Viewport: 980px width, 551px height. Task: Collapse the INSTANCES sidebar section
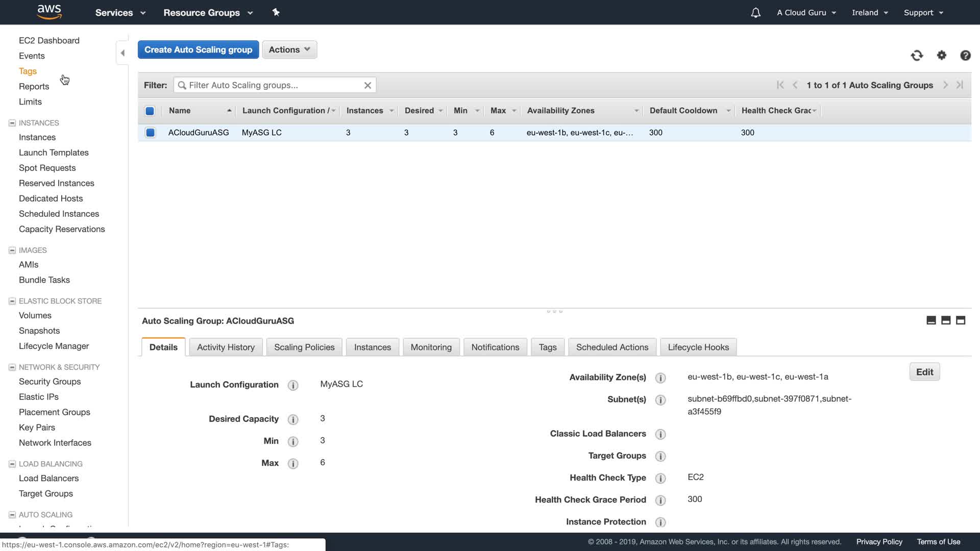point(12,123)
